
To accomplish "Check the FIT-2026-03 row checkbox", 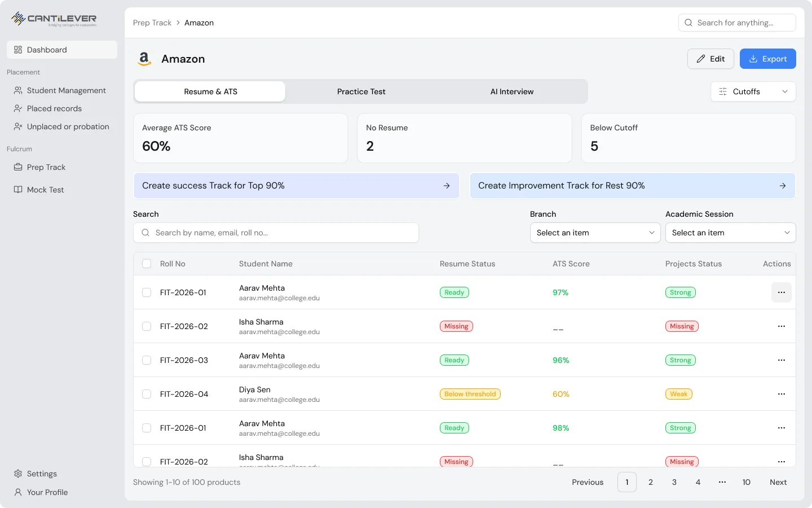I will pyautogui.click(x=147, y=360).
